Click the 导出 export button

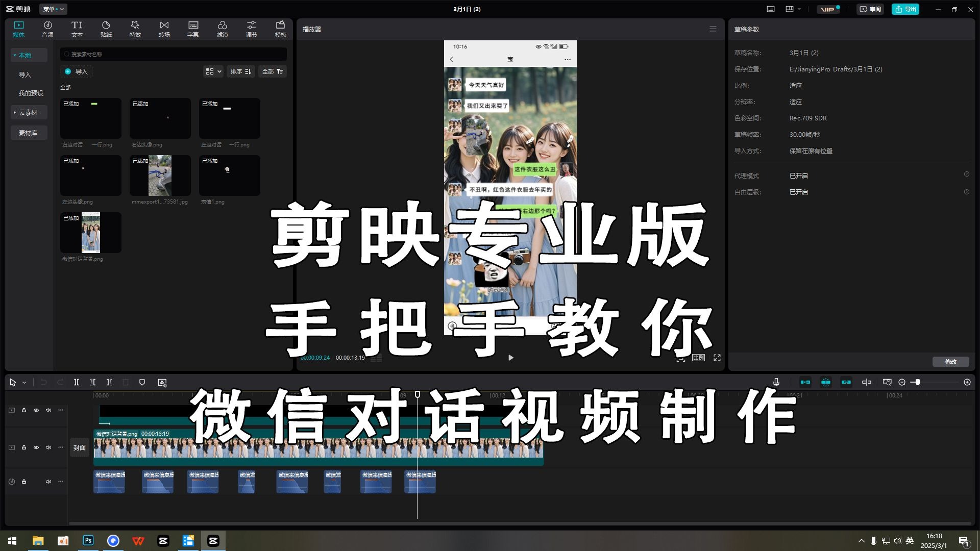tap(905, 9)
